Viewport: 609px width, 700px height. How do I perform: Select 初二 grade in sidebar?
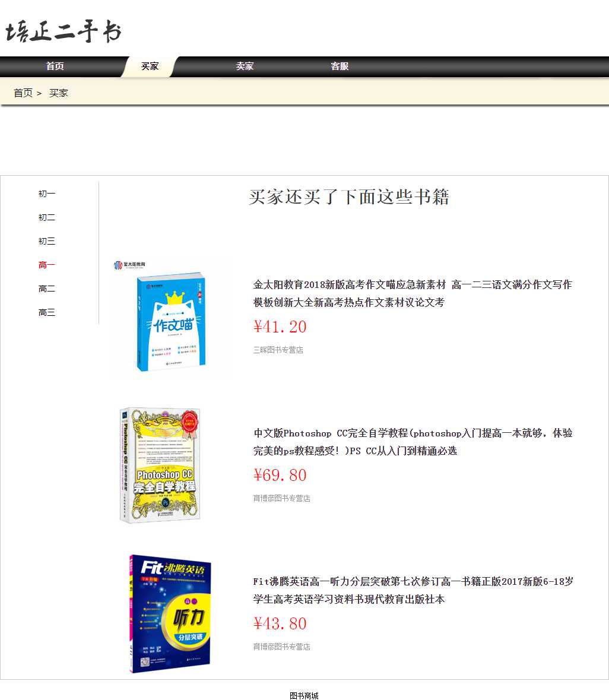pyautogui.click(x=47, y=218)
